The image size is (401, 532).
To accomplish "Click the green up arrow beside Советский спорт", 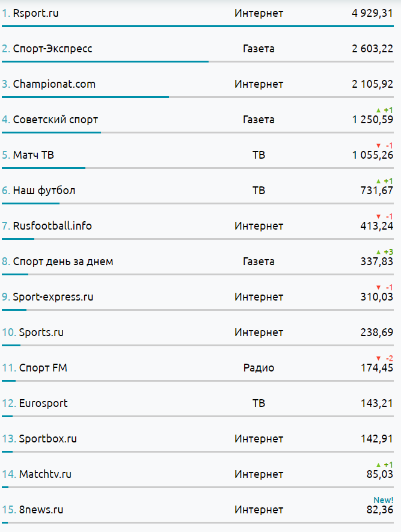I will point(378,110).
